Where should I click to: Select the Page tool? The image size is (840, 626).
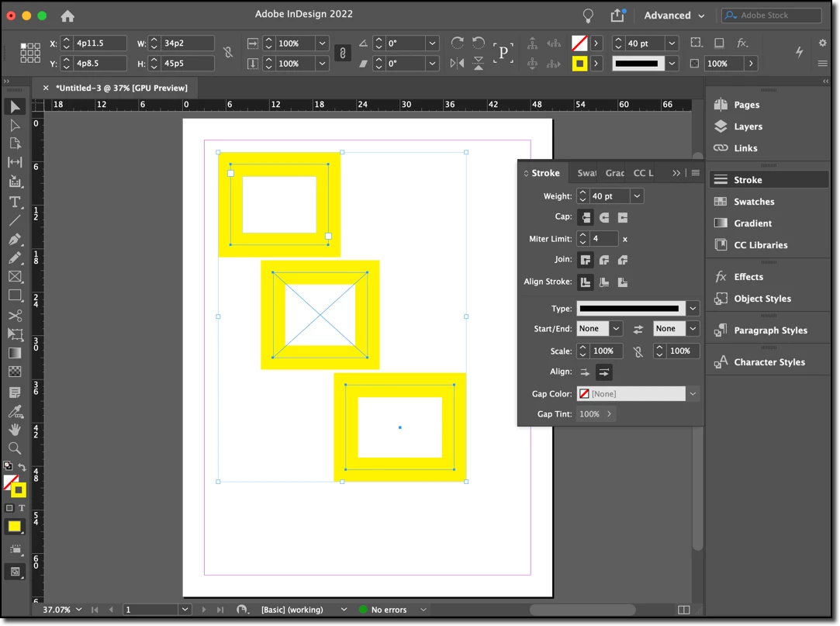click(x=15, y=144)
